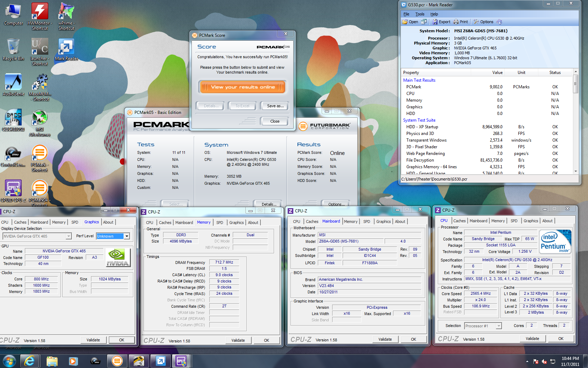Open the CLICKBIOSII desktop icon
This screenshot has height=368, width=588.
pyautogui.click(x=13, y=120)
